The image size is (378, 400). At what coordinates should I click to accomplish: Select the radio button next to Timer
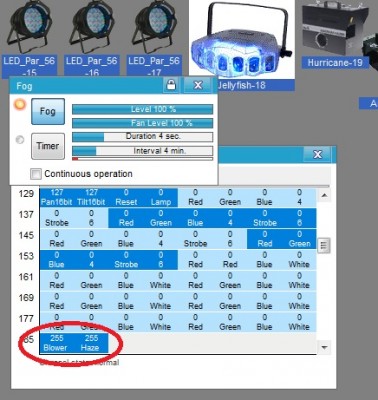click(x=20, y=140)
